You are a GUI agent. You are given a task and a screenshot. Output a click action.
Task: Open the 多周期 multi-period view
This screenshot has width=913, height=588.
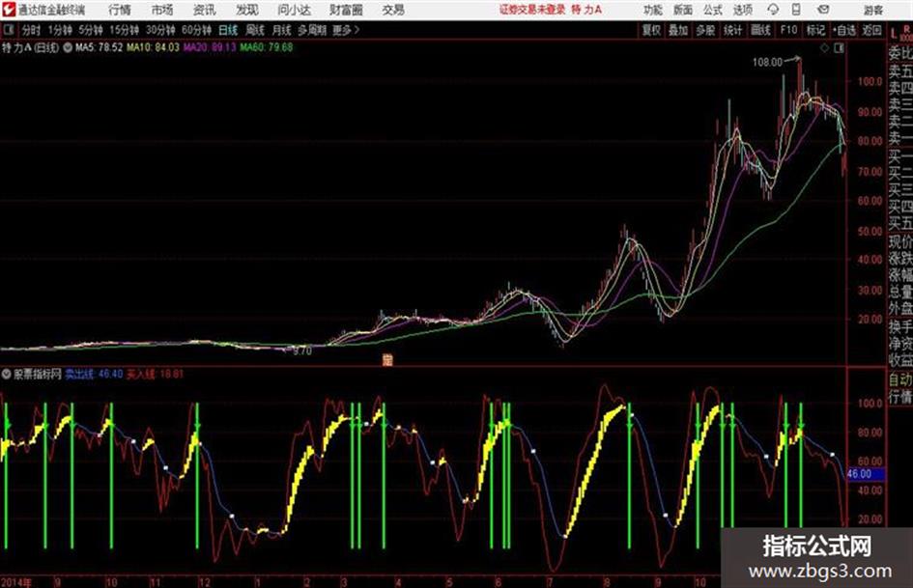[x=312, y=30]
